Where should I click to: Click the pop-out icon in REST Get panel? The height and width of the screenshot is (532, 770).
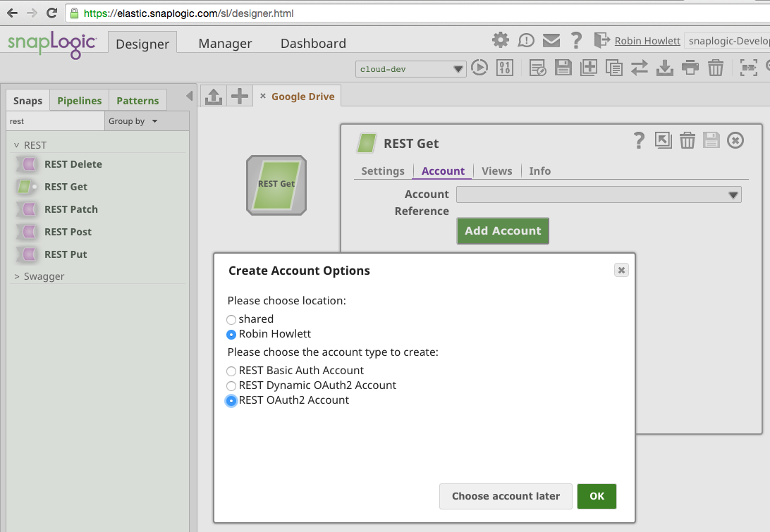[664, 141]
